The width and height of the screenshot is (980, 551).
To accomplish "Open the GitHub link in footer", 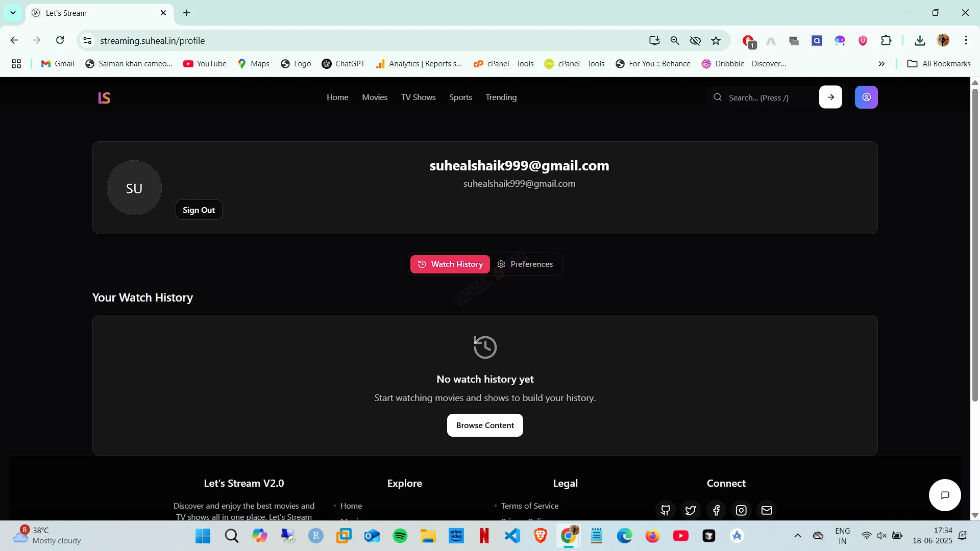I will [x=665, y=510].
